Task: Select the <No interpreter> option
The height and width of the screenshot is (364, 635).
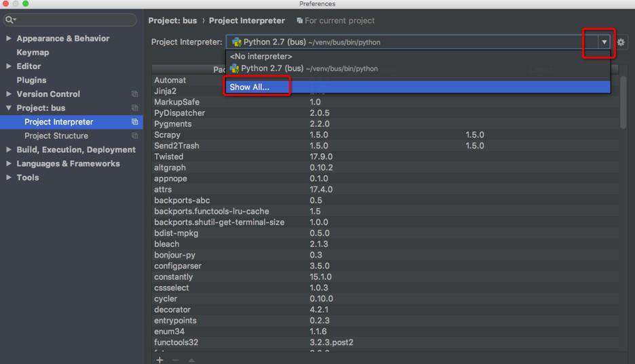Action: point(418,56)
